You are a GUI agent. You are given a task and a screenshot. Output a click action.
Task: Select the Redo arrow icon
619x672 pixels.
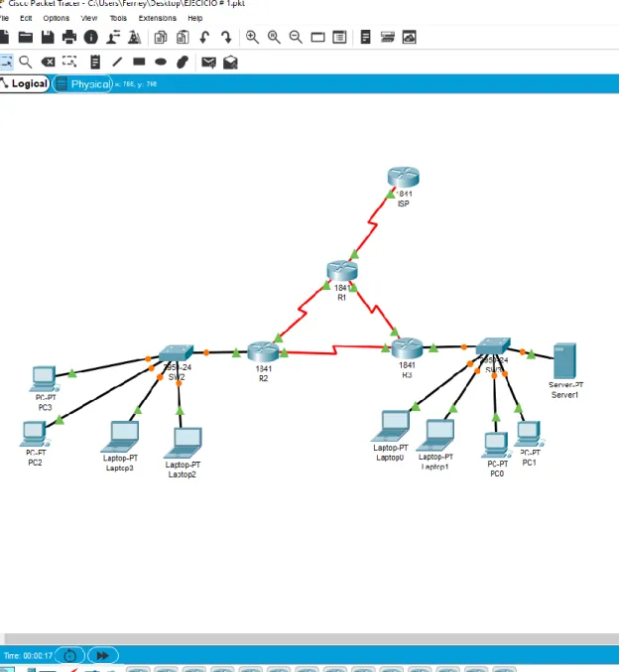pyautogui.click(x=226, y=38)
